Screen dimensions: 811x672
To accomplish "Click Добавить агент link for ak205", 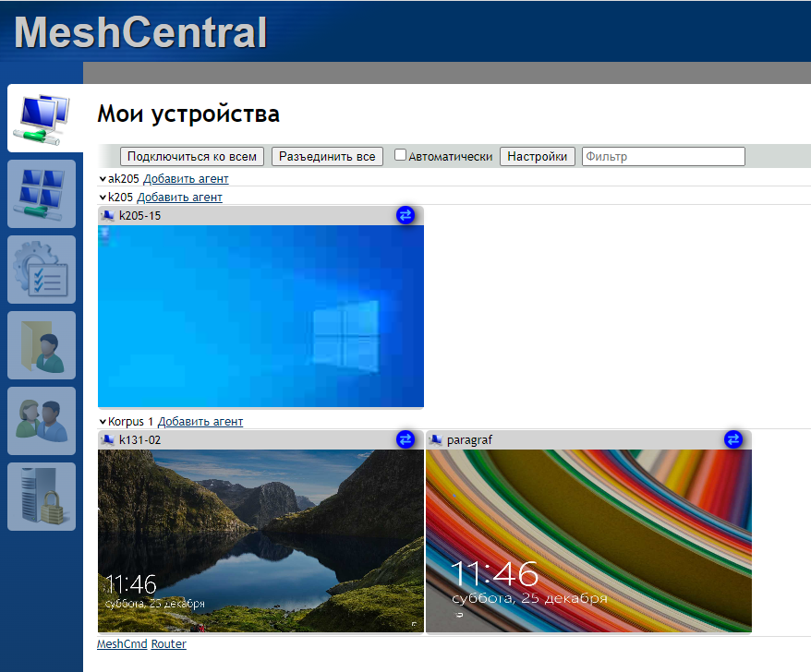I will 186,179.
